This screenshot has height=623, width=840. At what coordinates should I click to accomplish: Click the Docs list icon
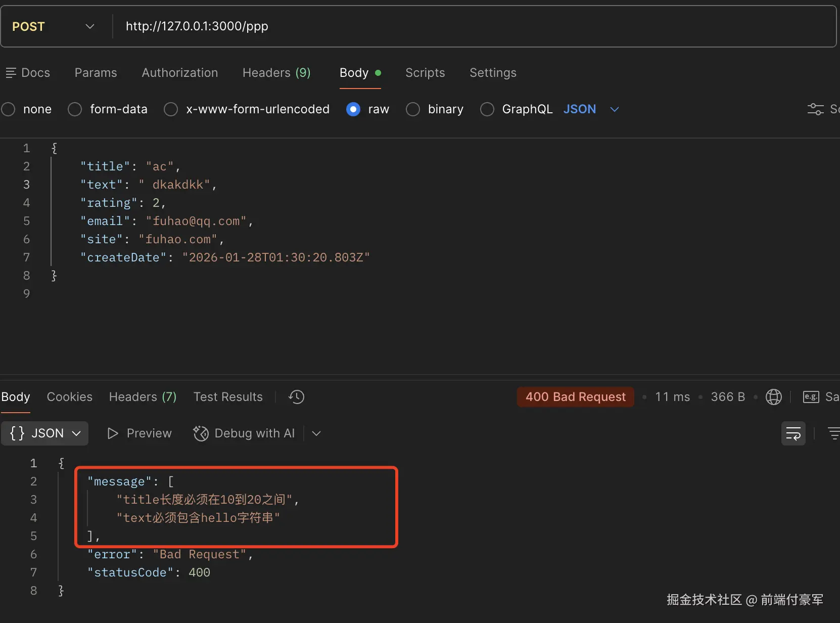coord(11,73)
